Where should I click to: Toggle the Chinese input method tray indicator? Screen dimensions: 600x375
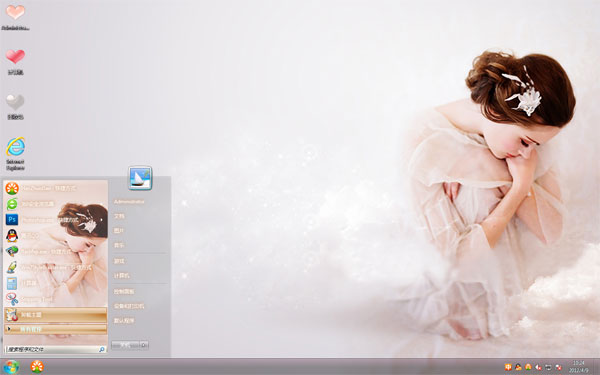[508, 367]
